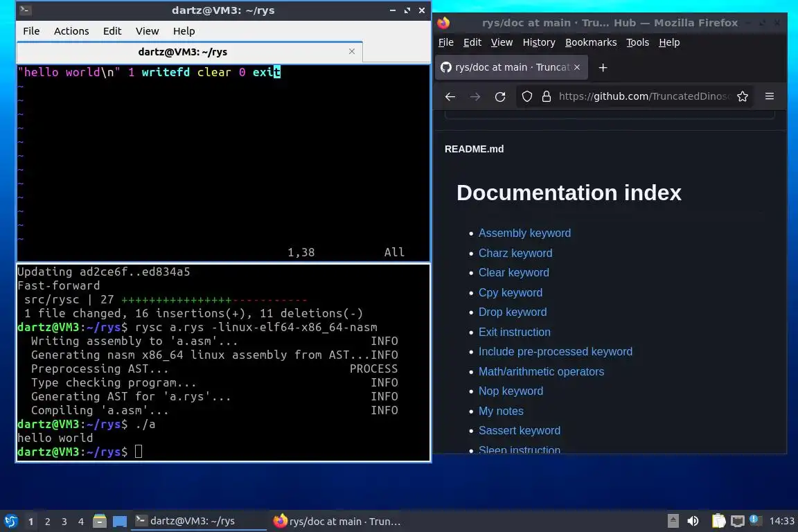This screenshot has width=798, height=532.
Task: Close the rys/doc at main browser tab
Action: pos(576,67)
